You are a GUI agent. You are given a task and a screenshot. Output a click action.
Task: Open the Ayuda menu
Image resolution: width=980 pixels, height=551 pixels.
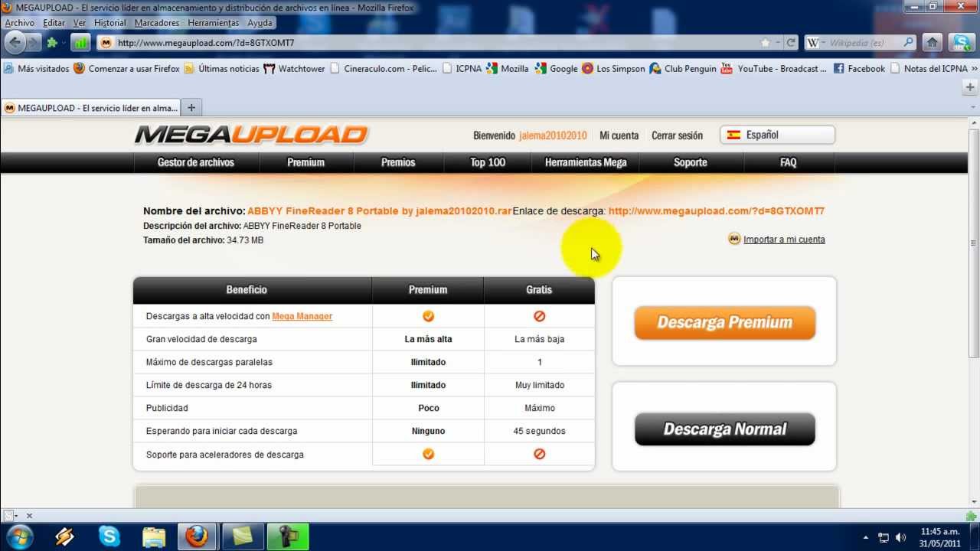click(260, 23)
